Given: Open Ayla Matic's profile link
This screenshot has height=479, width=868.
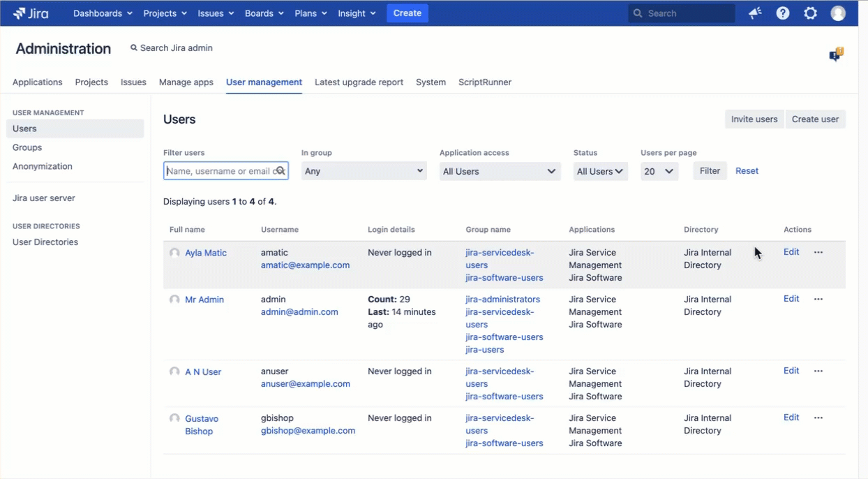Looking at the screenshot, I should (x=206, y=253).
